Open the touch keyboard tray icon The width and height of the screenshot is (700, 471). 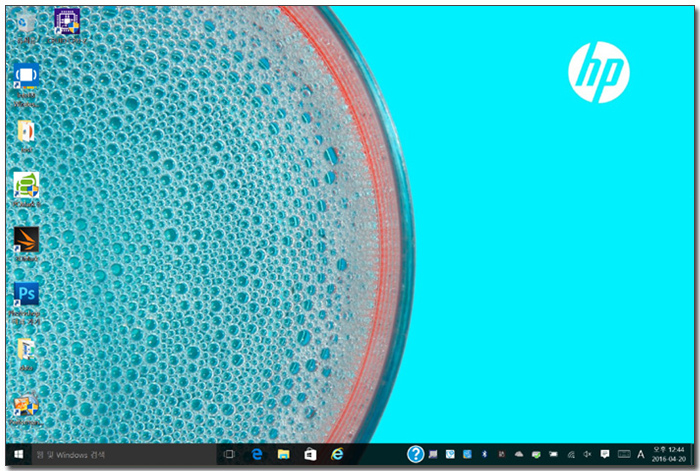(624, 454)
